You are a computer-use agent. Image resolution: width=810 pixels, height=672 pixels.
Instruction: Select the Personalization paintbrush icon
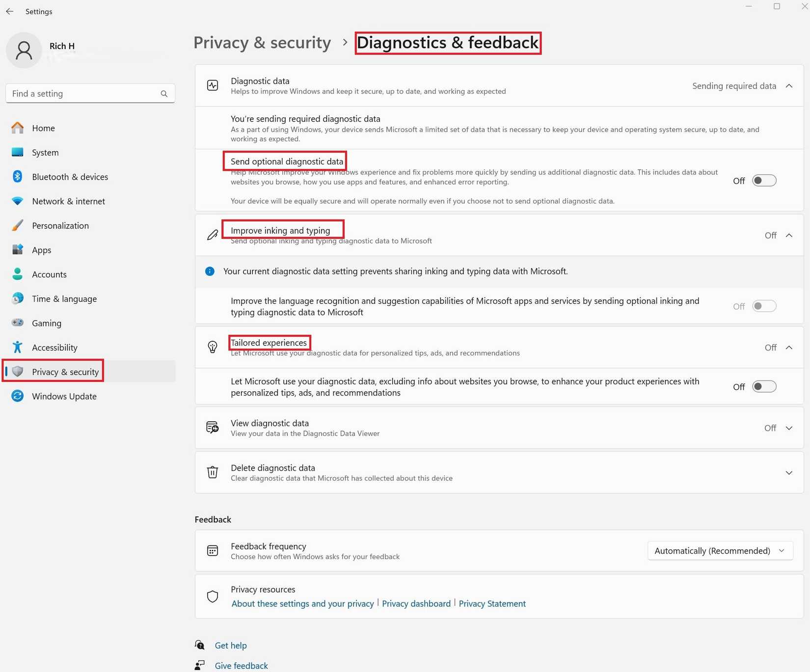pyautogui.click(x=17, y=225)
